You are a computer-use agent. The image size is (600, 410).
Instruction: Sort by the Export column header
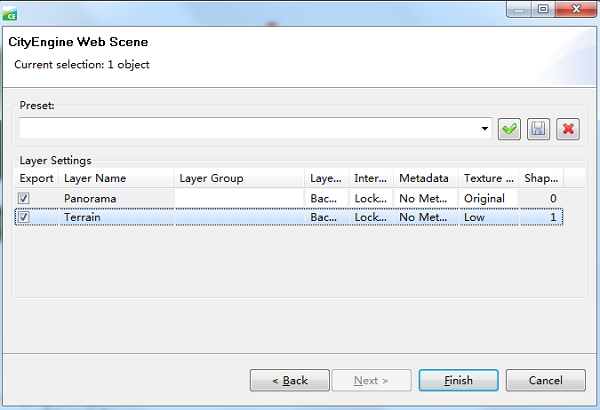[36, 178]
